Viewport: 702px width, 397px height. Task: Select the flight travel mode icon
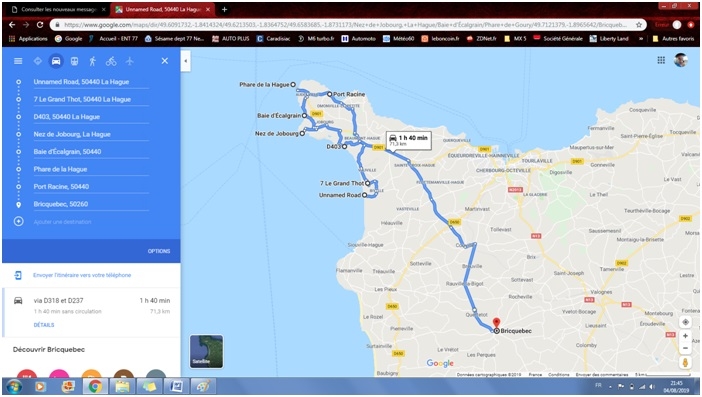[130, 61]
